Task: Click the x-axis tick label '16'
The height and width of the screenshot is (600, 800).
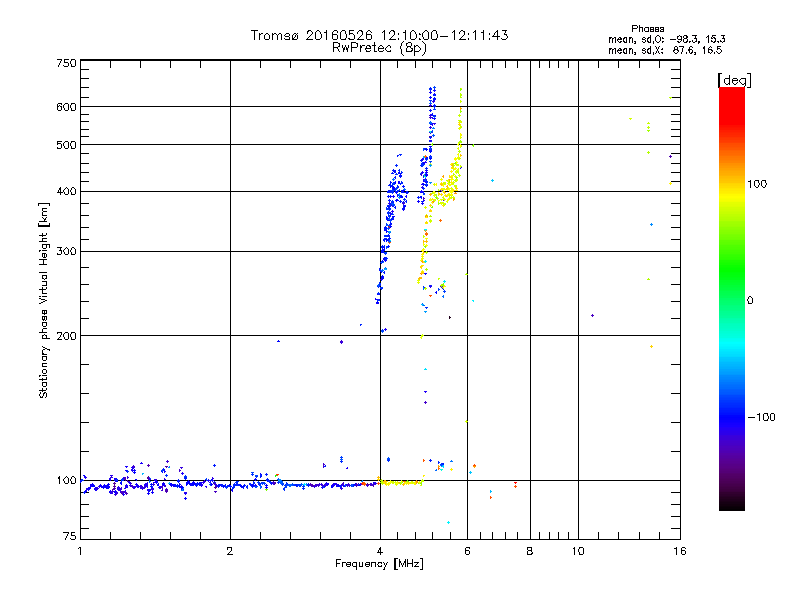Action: 680,551
